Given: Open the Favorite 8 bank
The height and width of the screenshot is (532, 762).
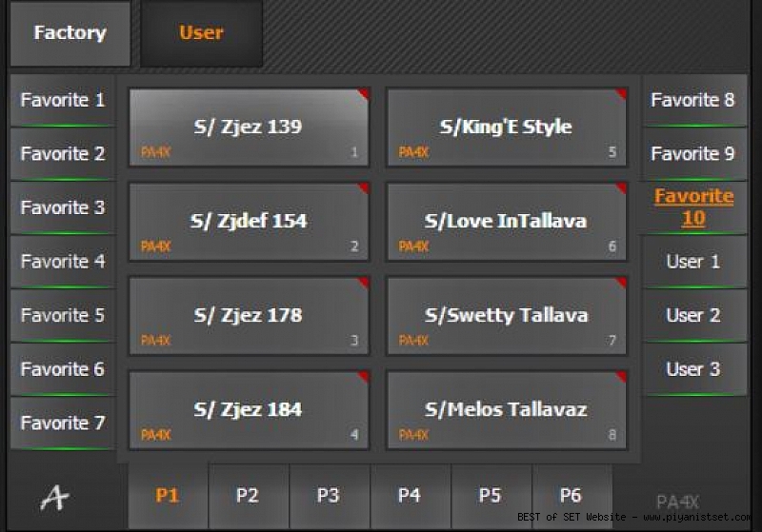Looking at the screenshot, I should [693, 100].
